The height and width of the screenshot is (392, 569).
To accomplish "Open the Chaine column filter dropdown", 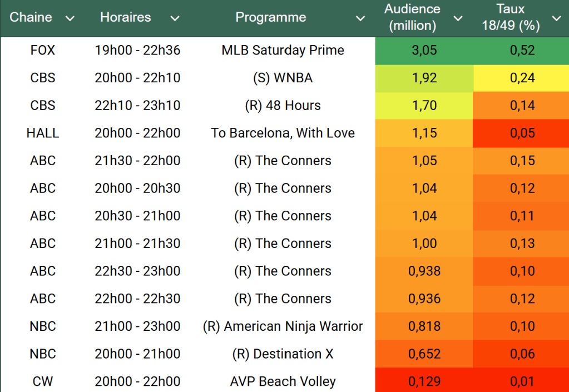I will [x=70, y=18].
